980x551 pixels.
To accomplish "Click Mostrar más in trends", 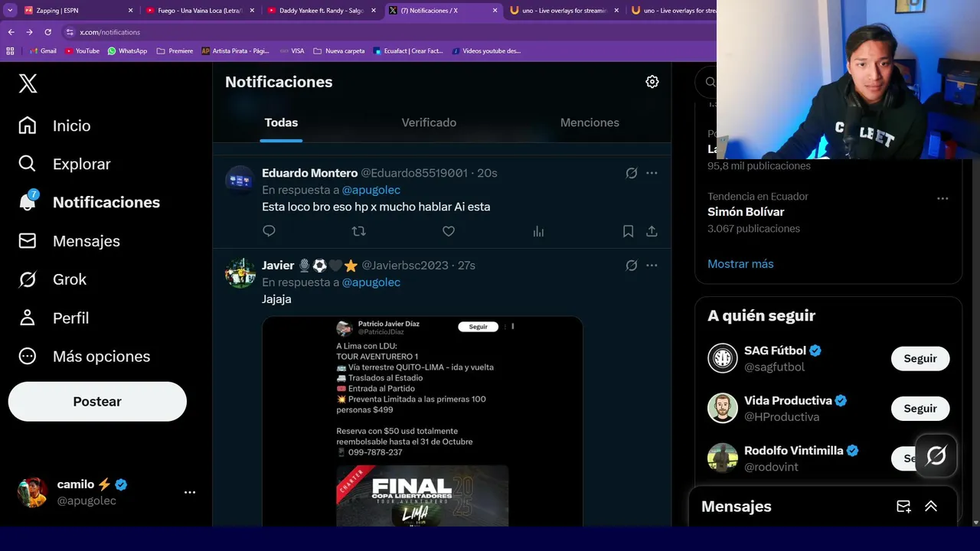I will [740, 264].
